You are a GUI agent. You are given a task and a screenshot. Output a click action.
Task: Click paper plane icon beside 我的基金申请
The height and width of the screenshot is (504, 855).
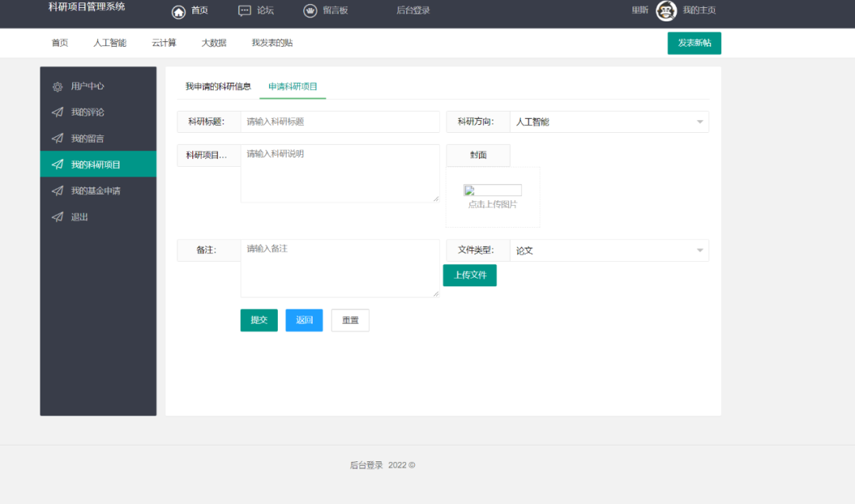(57, 191)
